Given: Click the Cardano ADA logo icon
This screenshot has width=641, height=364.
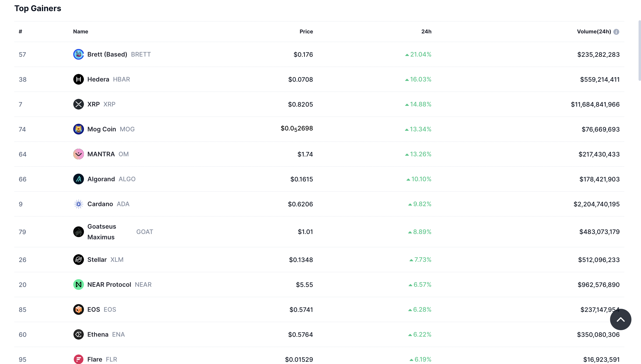Looking at the screenshot, I should click(79, 204).
